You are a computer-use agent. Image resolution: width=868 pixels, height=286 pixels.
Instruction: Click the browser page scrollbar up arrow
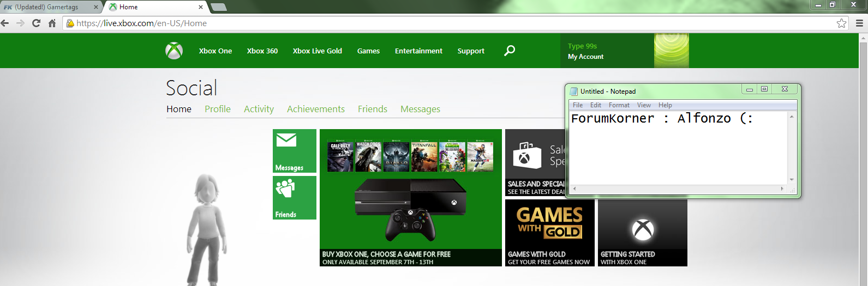coord(864,38)
